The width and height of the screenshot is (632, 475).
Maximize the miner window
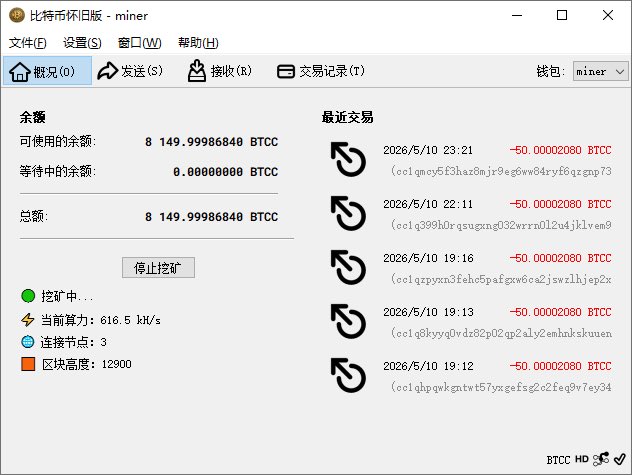point(562,15)
